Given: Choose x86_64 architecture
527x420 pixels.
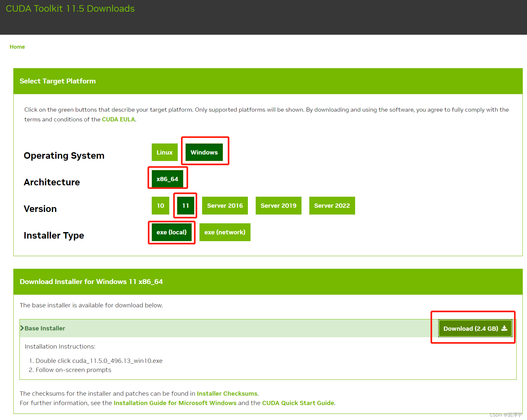Looking at the screenshot, I should (167, 179).
